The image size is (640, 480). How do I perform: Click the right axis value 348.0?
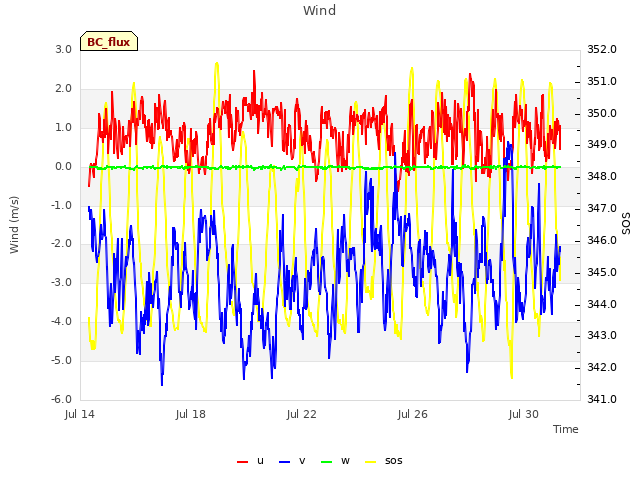pyautogui.click(x=602, y=176)
